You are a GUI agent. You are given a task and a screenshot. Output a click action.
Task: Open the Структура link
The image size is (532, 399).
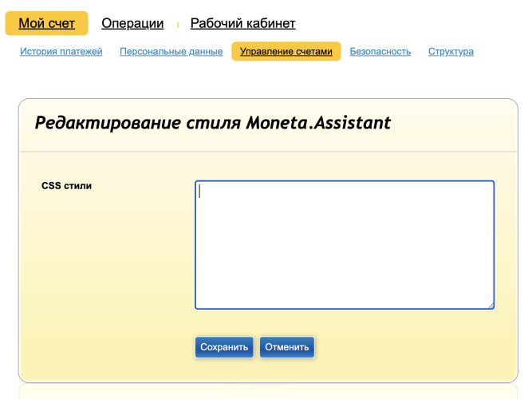451,52
